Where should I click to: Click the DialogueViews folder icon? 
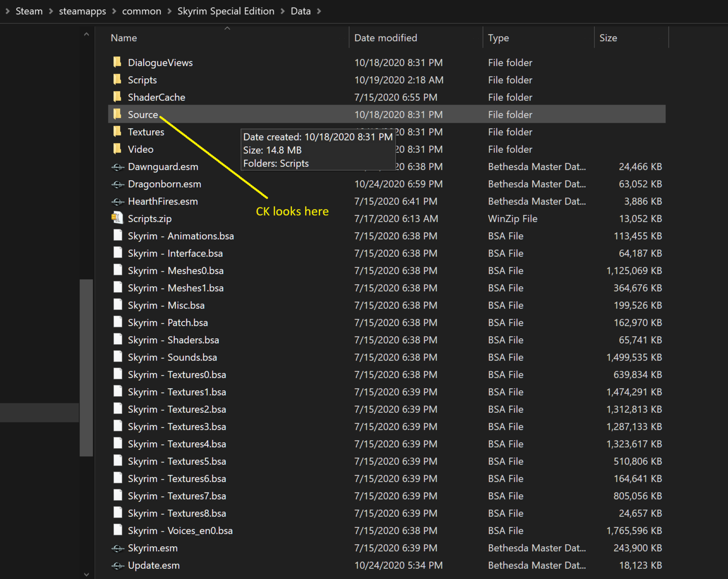(117, 62)
